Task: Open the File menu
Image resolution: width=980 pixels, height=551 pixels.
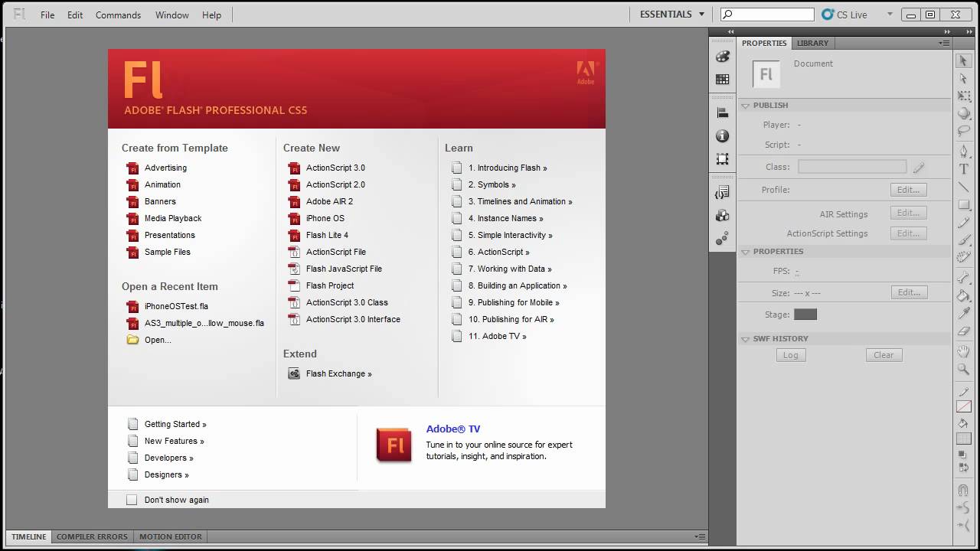Action: click(x=47, y=15)
